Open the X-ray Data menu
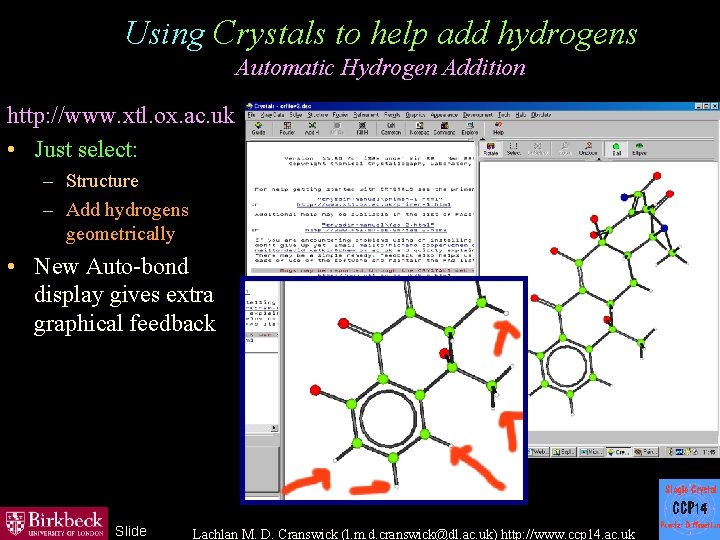The height and width of the screenshot is (540, 720). click(272, 115)
